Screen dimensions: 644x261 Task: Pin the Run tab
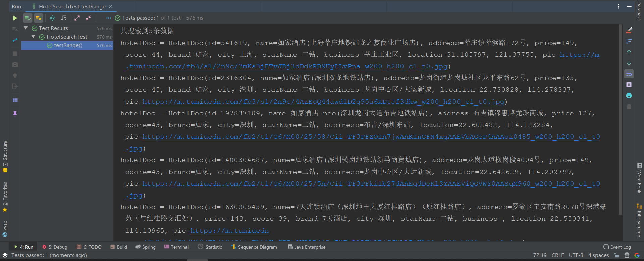coord(15,114)
